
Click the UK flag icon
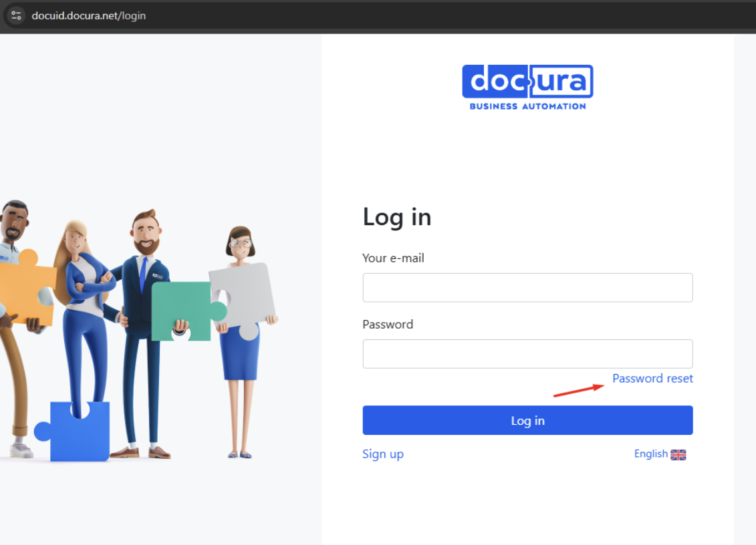click(678, 455)
